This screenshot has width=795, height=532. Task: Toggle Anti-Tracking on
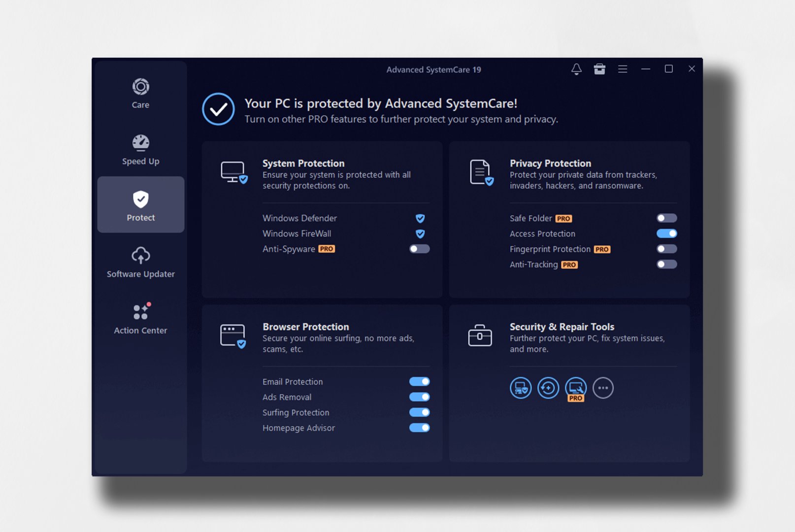click(666, 265)
